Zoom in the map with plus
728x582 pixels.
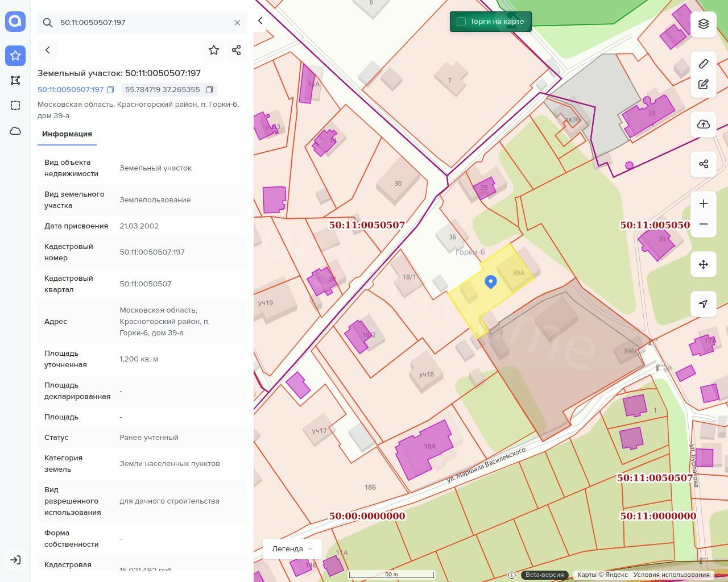704,203
